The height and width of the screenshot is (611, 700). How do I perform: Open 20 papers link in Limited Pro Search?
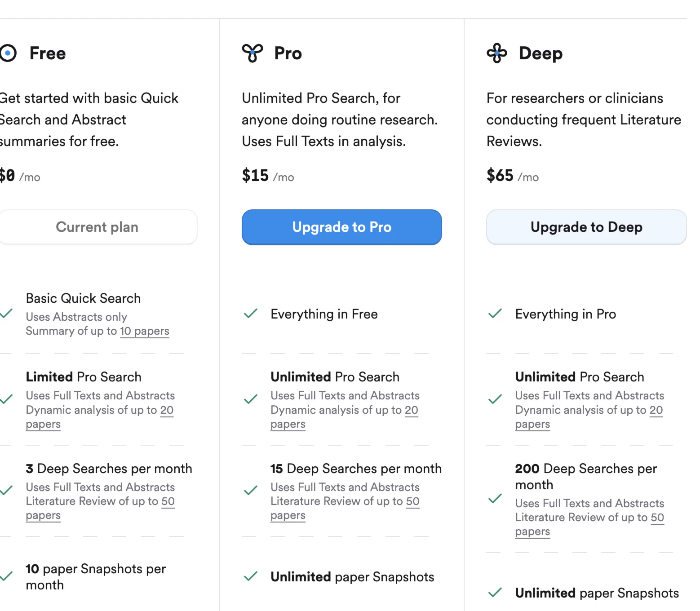(x=167, y=410)
